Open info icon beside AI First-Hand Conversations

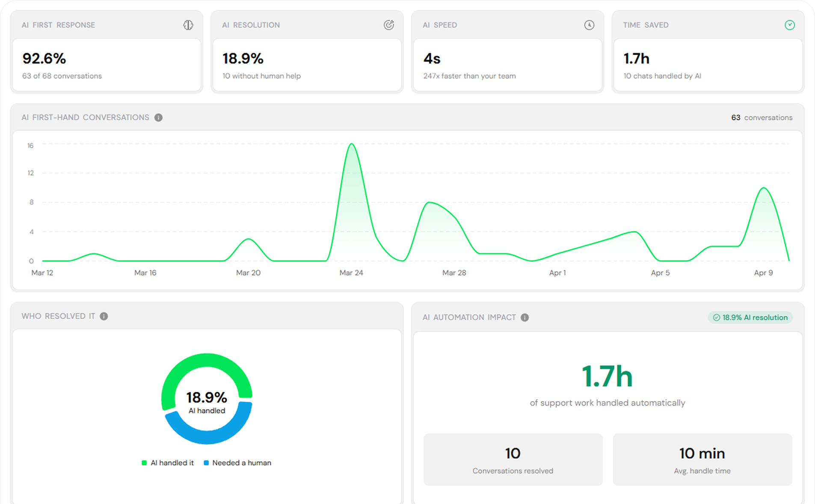pyautogui.click(x=158, y=117)
